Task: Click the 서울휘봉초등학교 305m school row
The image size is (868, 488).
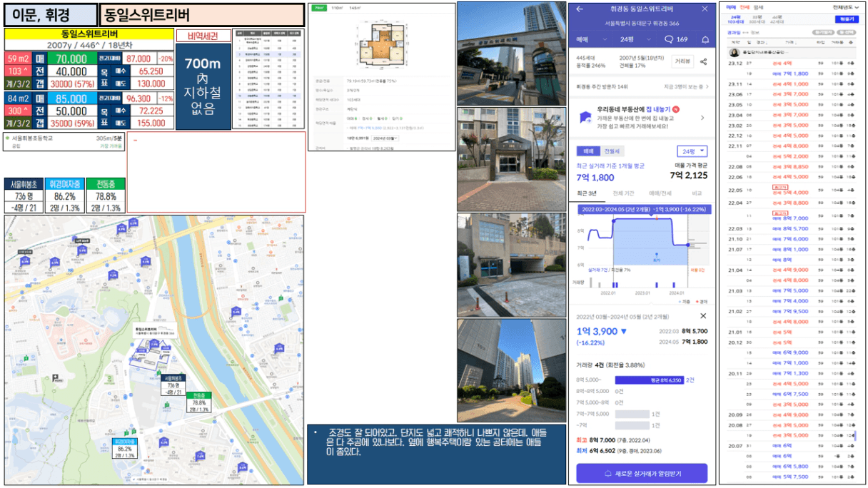Action: [64, 141]
